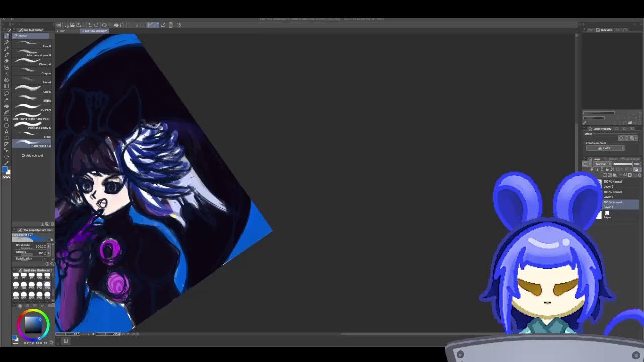Click the Save icon
Viewport: 644px width, 362px height.
[x=78, y=25]
